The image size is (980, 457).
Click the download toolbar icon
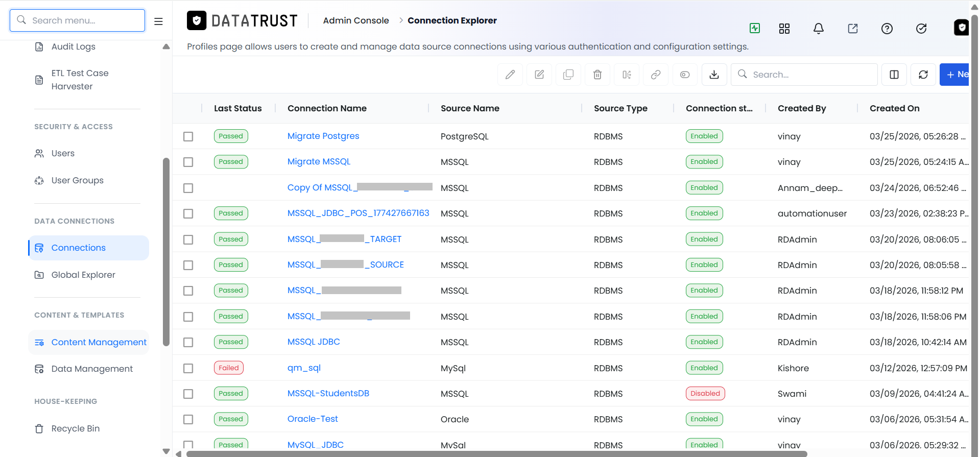[x=714, y=75]
